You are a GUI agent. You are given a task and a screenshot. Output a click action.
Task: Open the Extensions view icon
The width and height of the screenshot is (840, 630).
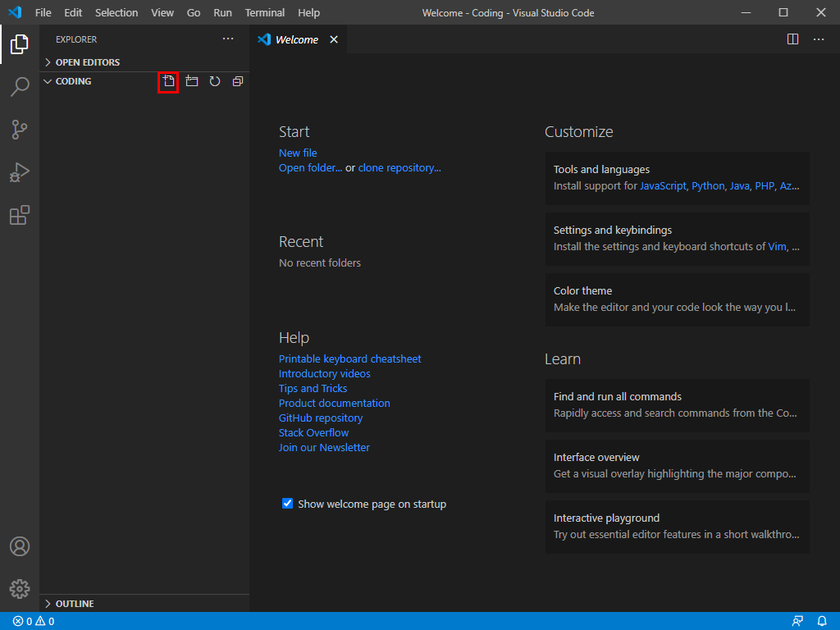(20, 215)
